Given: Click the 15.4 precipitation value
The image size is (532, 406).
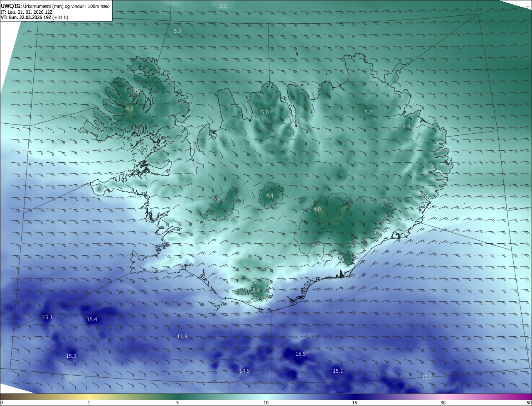Looking at the screenshot, I should click(x=92, y=319).
